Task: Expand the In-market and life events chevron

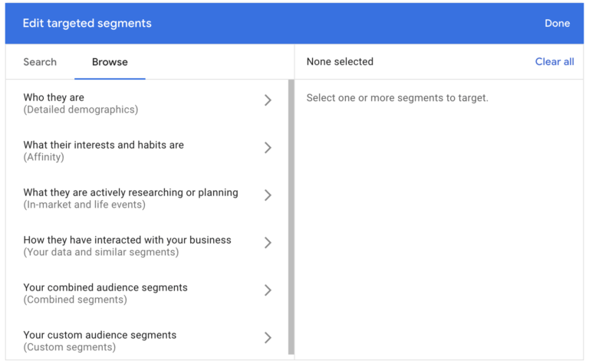Action: click(x=268, y=195)
